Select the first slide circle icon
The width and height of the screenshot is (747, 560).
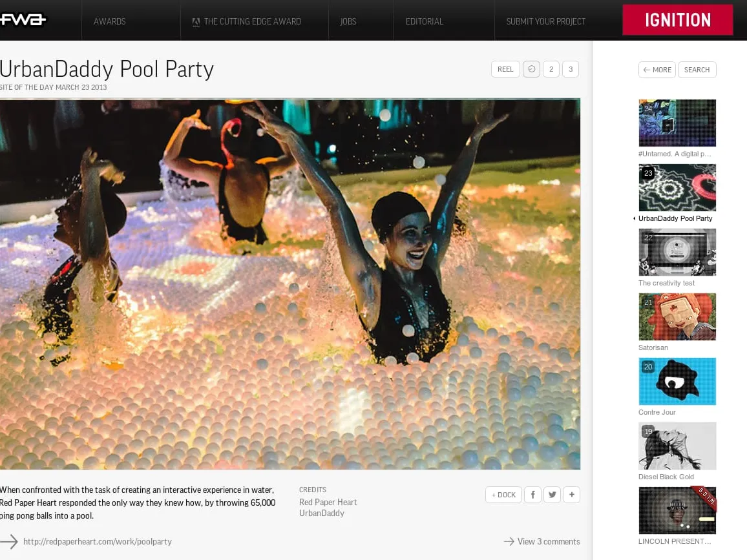[532, 69]
